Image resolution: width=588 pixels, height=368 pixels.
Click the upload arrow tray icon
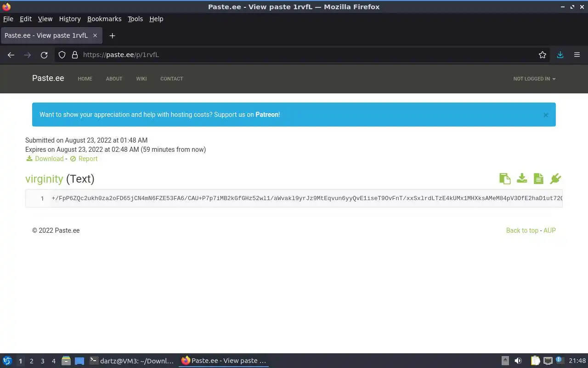pyautogui.click(x=505, y=361)
